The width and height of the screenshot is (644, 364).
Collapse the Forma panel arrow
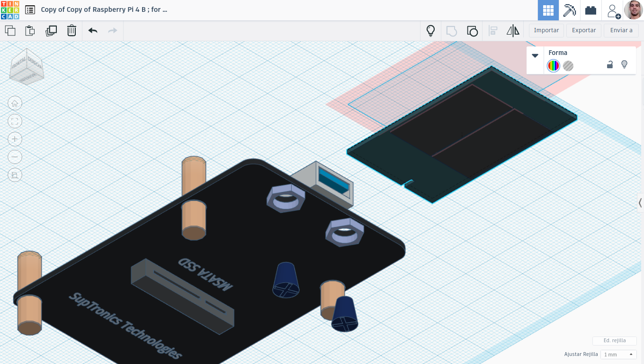535,55
